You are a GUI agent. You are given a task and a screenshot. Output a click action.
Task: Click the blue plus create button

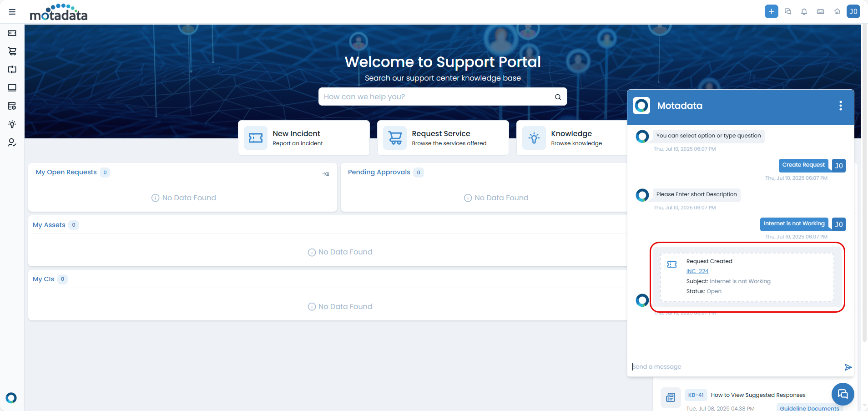tap(771, 11)
